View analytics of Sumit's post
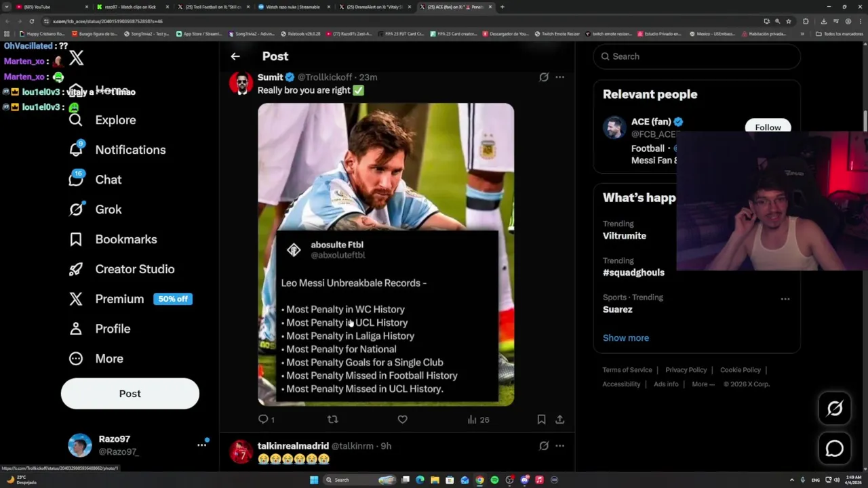This screenshot has height=488, width=868. 478,420
